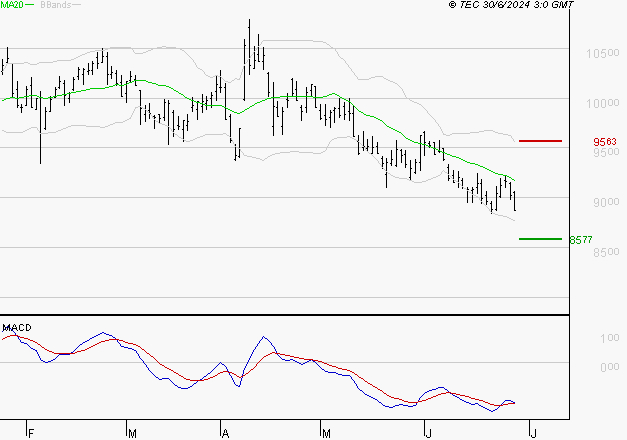Click the second M month axis label

click(326, 434)
